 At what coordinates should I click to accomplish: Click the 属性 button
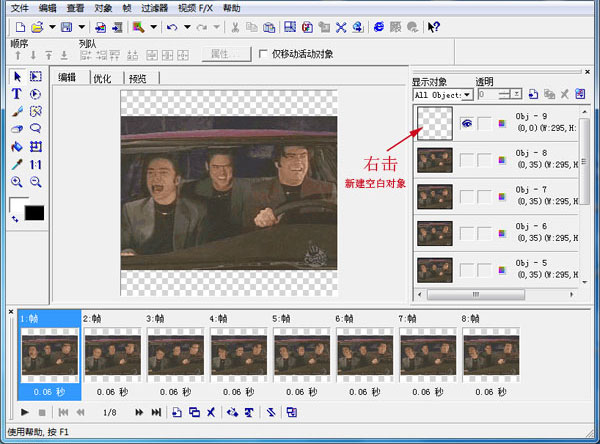pos(226,54)
